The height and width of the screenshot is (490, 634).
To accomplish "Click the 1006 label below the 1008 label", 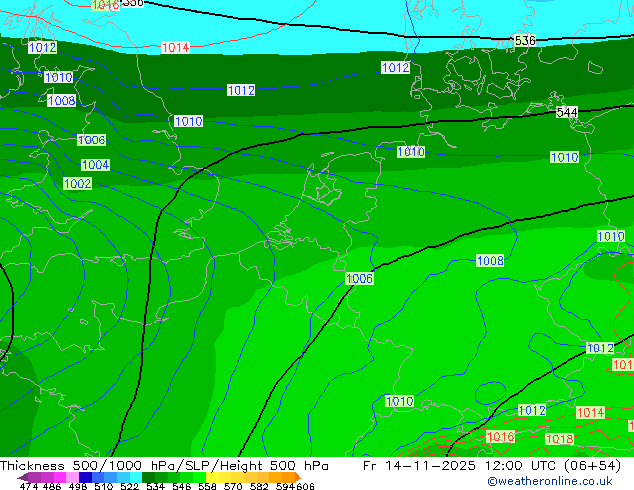I will coord(92,140).
